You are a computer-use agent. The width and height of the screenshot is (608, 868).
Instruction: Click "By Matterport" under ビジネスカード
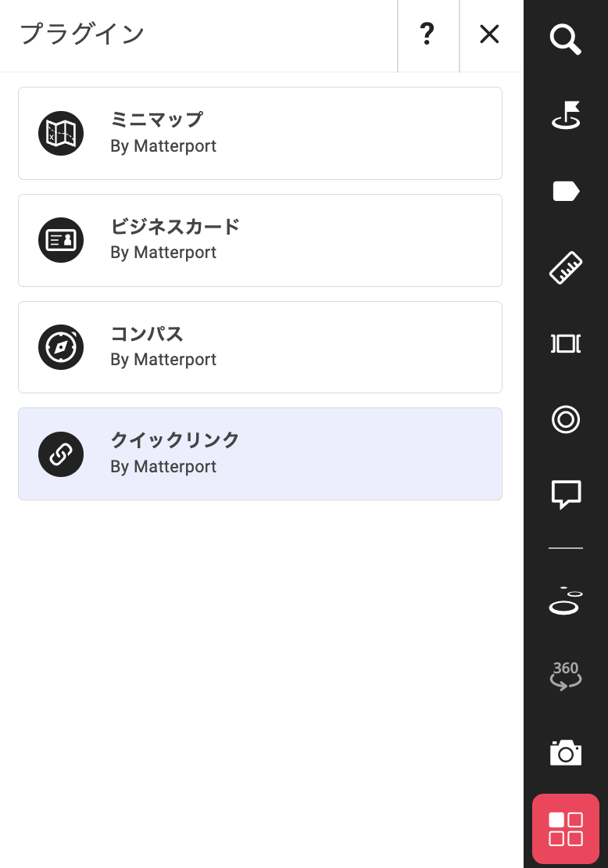pyautogui.click(x=163, y=253)
